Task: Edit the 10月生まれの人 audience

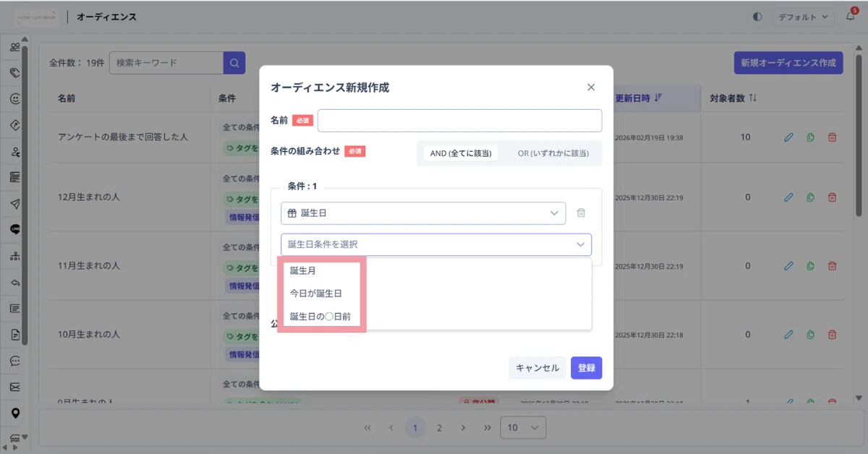Action: click(788, 335)
